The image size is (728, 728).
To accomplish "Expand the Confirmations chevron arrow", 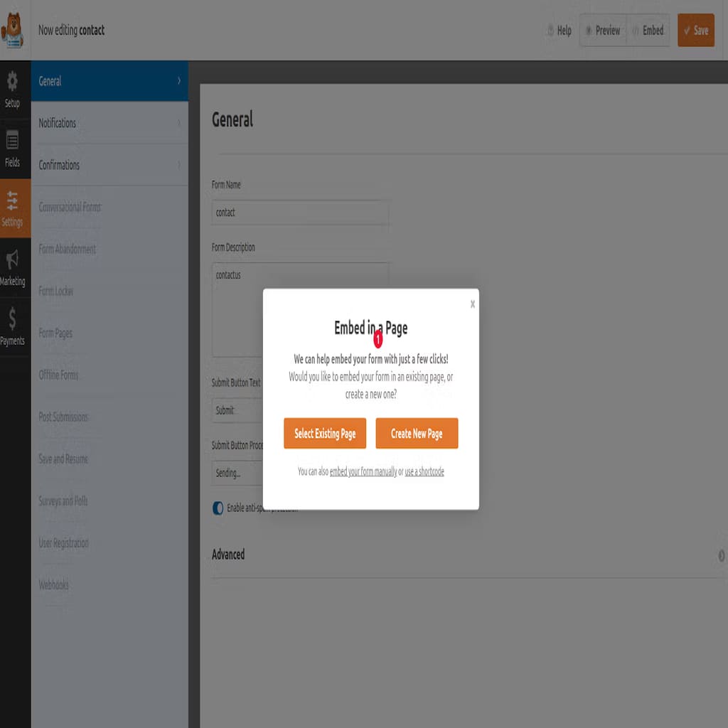I will (179, 165).
